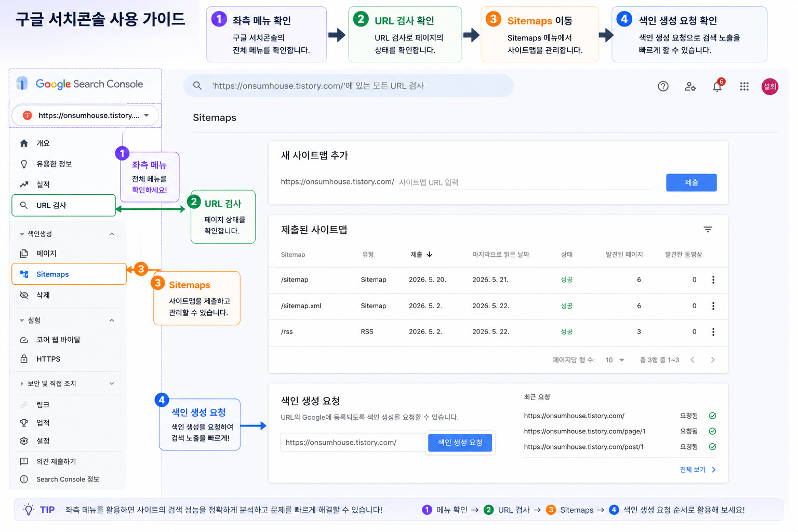Open recent request https://onsumhouse.tistory.com/

point(574,416)
